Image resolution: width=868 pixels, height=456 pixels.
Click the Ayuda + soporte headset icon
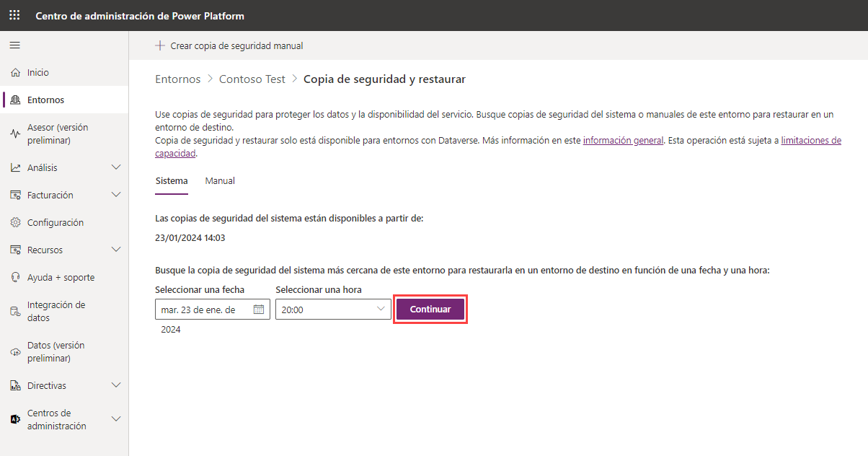(x=16, y=278)
